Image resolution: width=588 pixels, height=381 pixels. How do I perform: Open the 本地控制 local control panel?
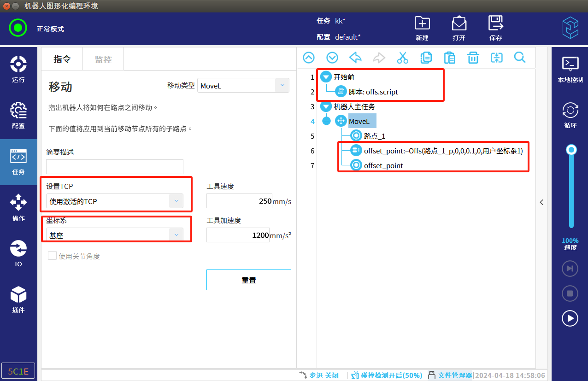pos(570,70)
